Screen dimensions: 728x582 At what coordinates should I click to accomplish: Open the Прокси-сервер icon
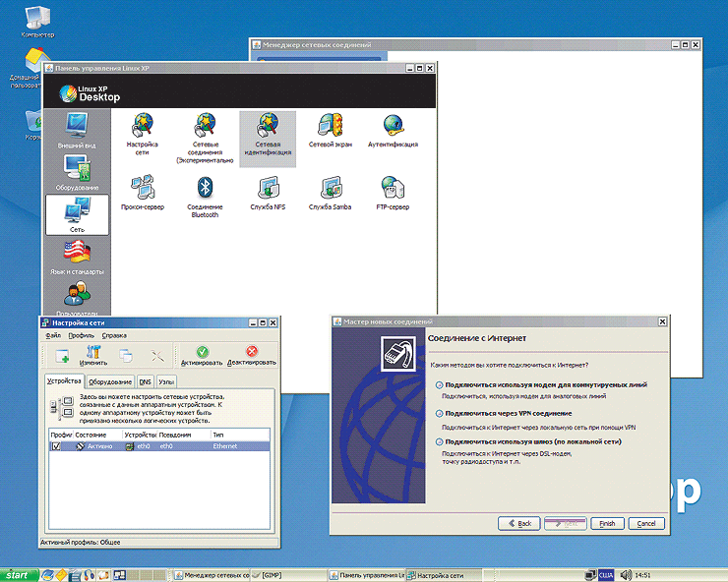point(143,188)
